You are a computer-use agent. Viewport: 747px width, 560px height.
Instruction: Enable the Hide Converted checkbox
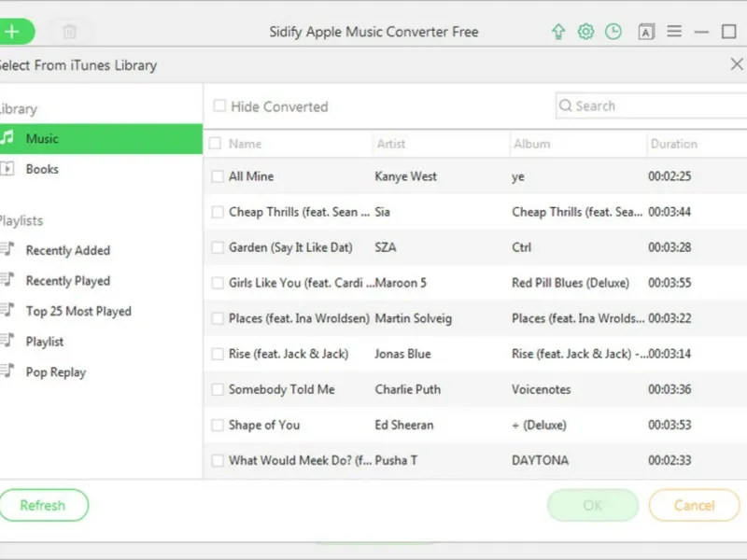(x=219, y=106)
